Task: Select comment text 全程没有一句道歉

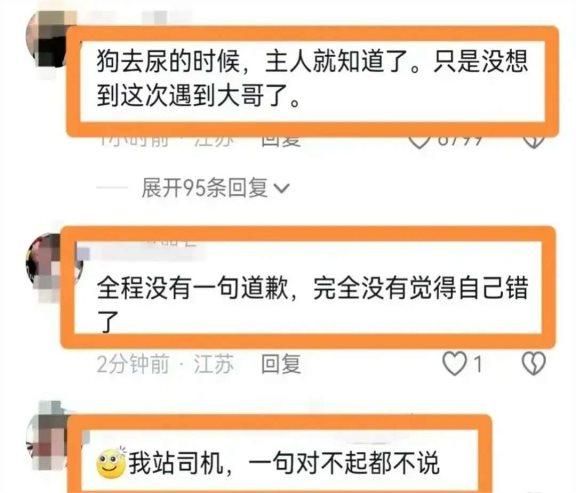Action: 192,288
